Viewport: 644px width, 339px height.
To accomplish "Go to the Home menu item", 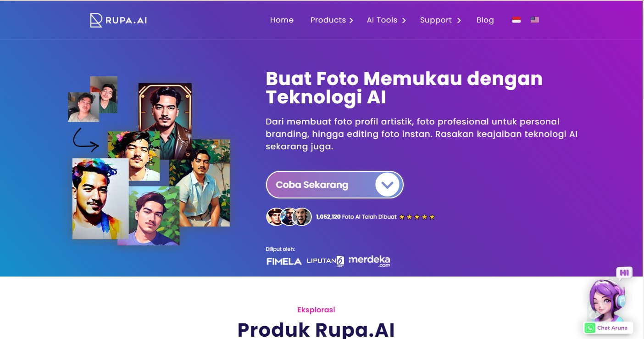I will coord(282,20).
